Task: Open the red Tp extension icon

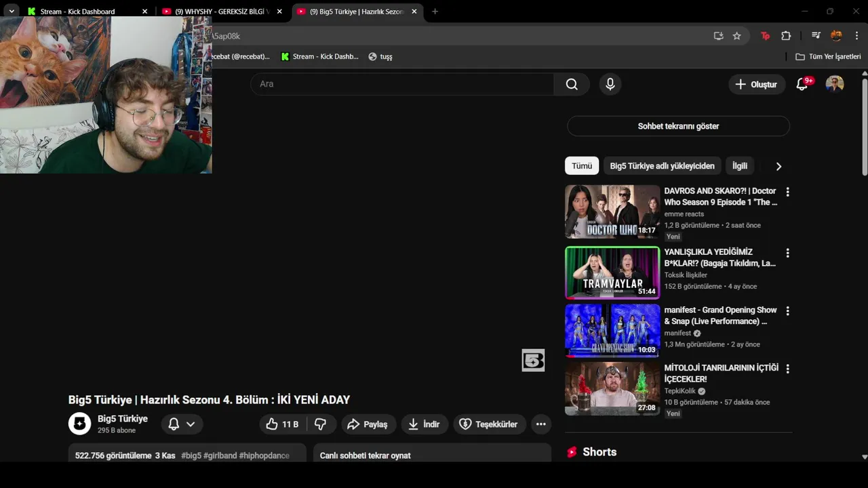Action: 765,36
